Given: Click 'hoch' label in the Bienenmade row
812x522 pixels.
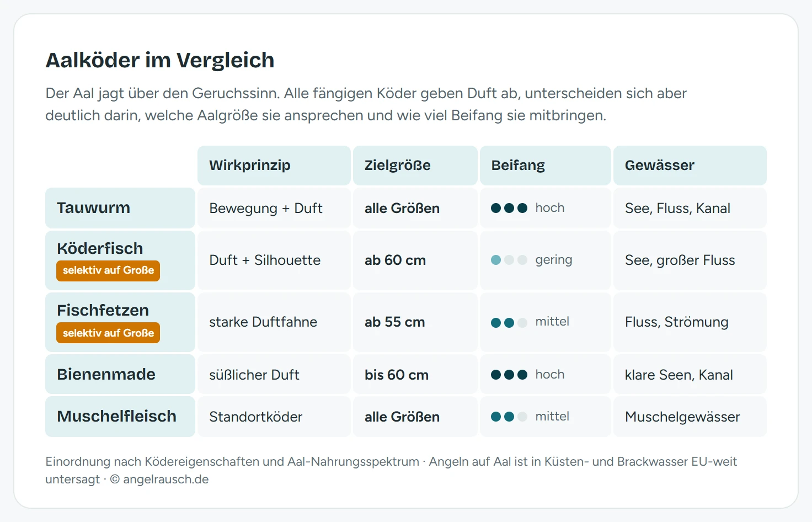Looking at the screenshot, I should [x=550, y=374].
